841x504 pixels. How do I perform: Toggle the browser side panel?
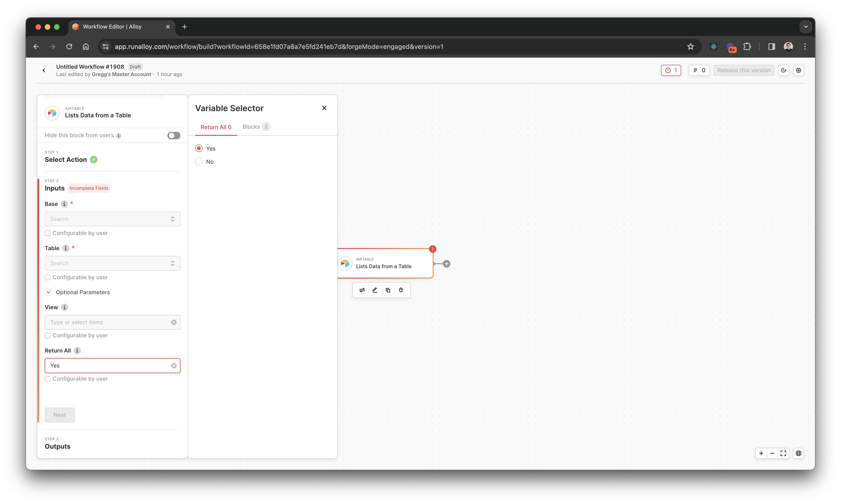771,47
